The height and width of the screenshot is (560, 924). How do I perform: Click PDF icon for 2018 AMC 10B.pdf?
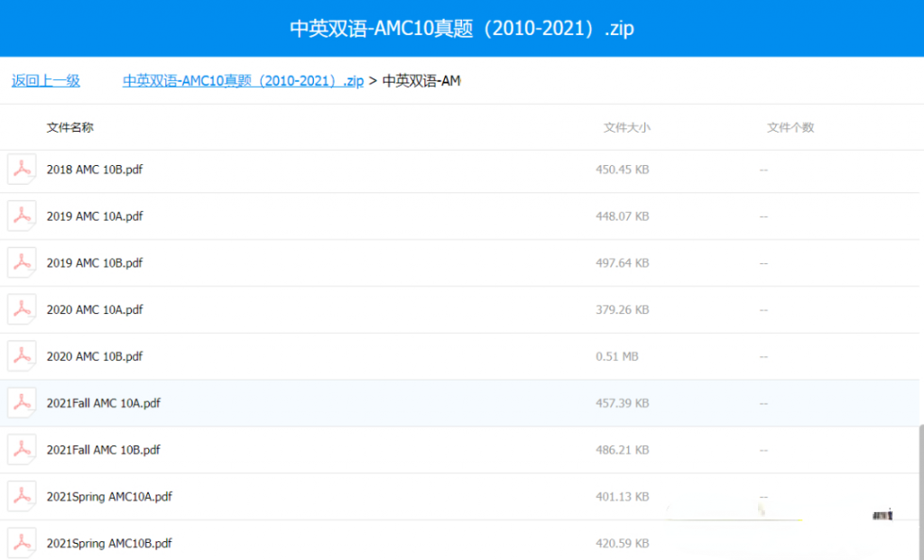tap(22, 170)
